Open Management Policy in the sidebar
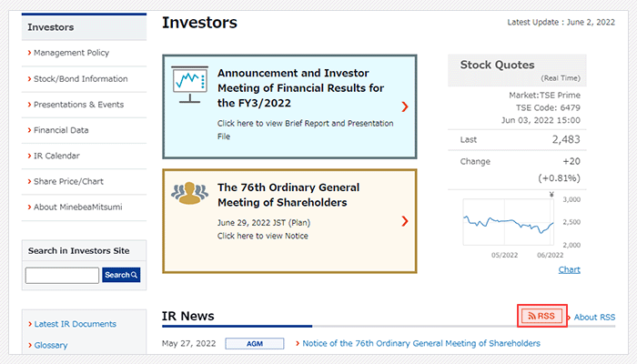Viewport: 637px width, 364px height. tap(71, 53)
